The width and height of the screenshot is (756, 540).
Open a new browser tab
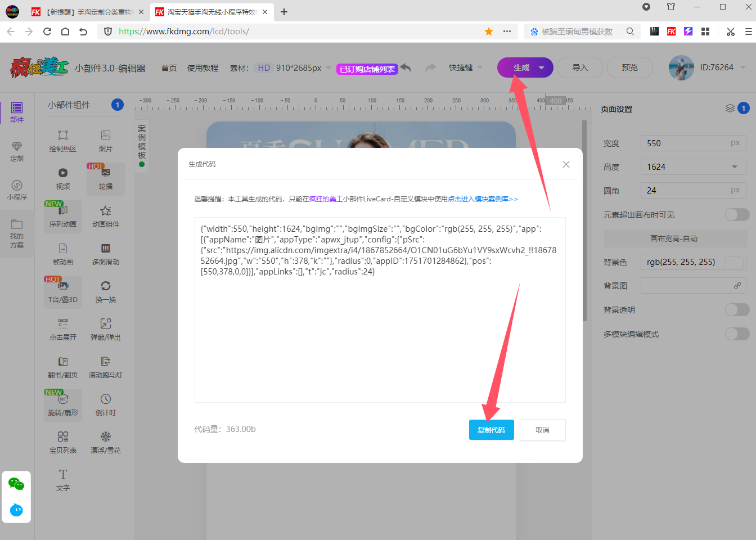[x=284, y=12]
